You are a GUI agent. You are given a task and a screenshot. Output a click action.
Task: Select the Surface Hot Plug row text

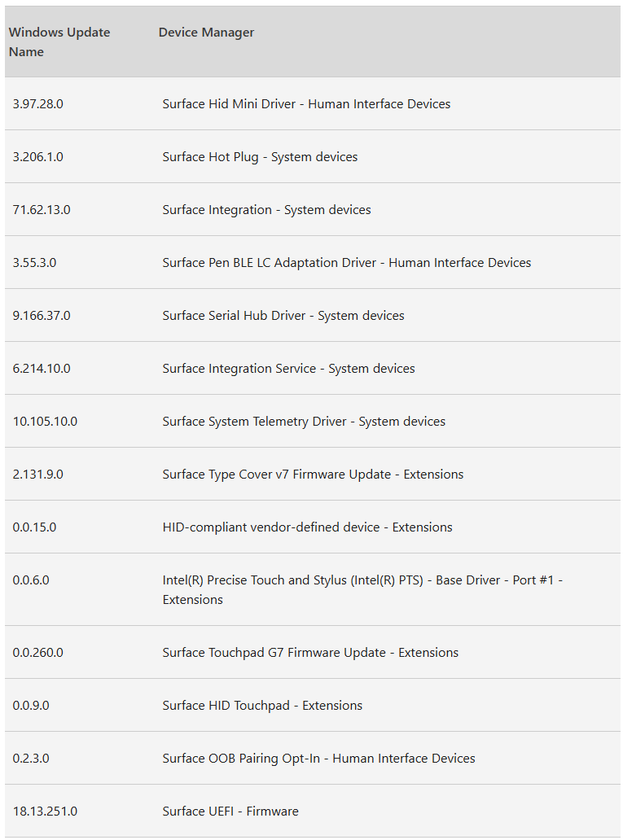(x=260, y=157)
